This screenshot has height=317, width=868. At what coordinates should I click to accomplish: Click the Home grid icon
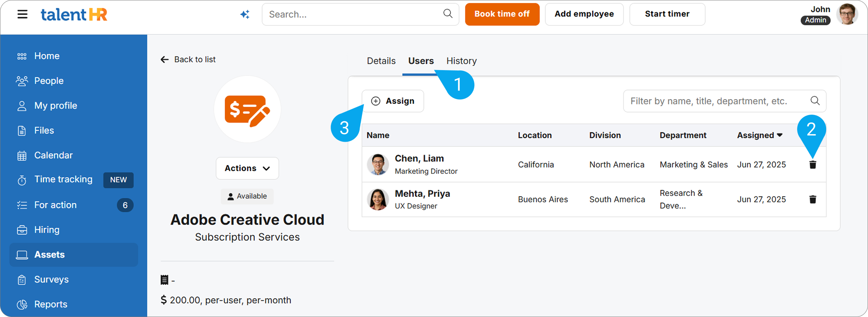pyautogui.click(x=22, y=56)
